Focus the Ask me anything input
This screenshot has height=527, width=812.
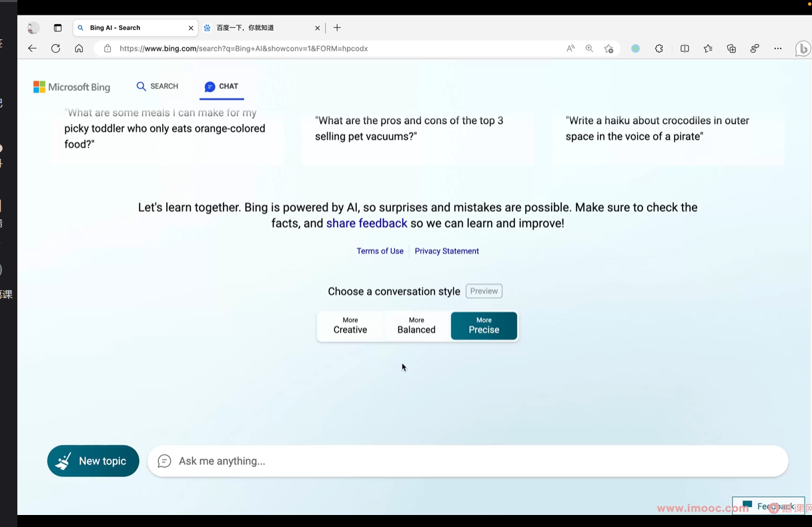coord(468,461)
